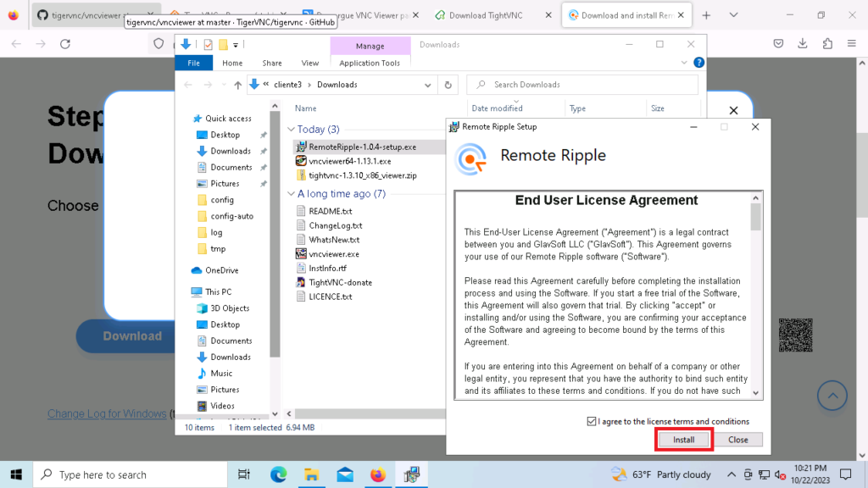Open pinned Documents under Quick access
Screen dimensions: 868x488
point(231,167)
